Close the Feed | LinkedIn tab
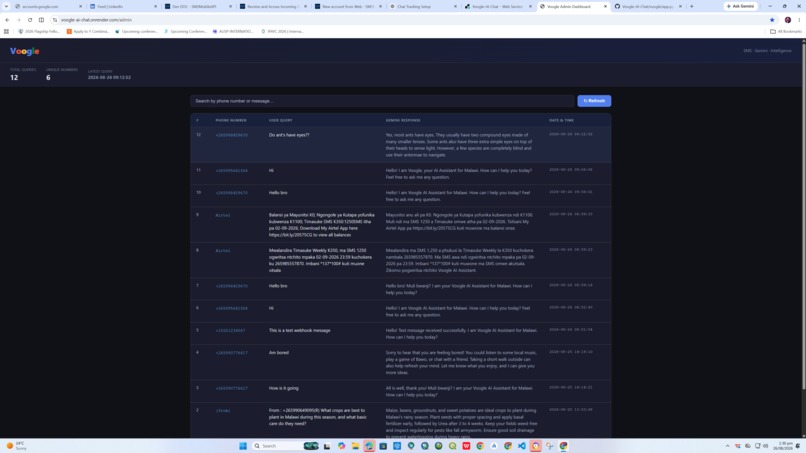This screenshot has width=806, height=453. click(155, 6)
